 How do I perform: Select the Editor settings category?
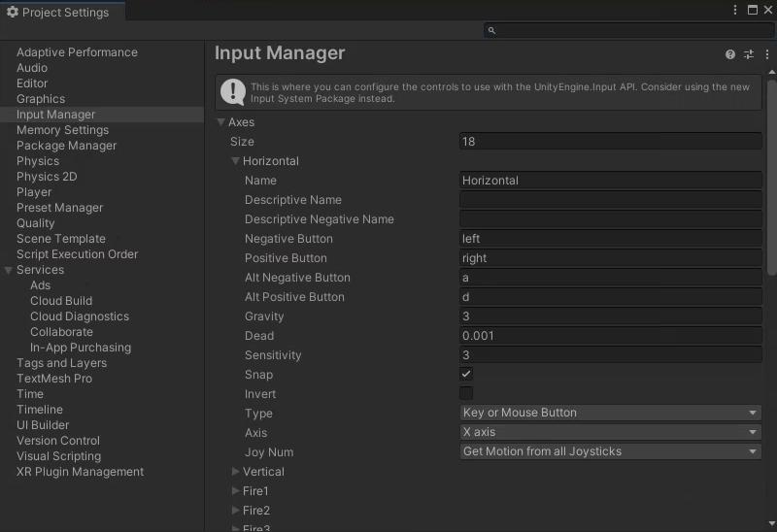coord(32,83)
